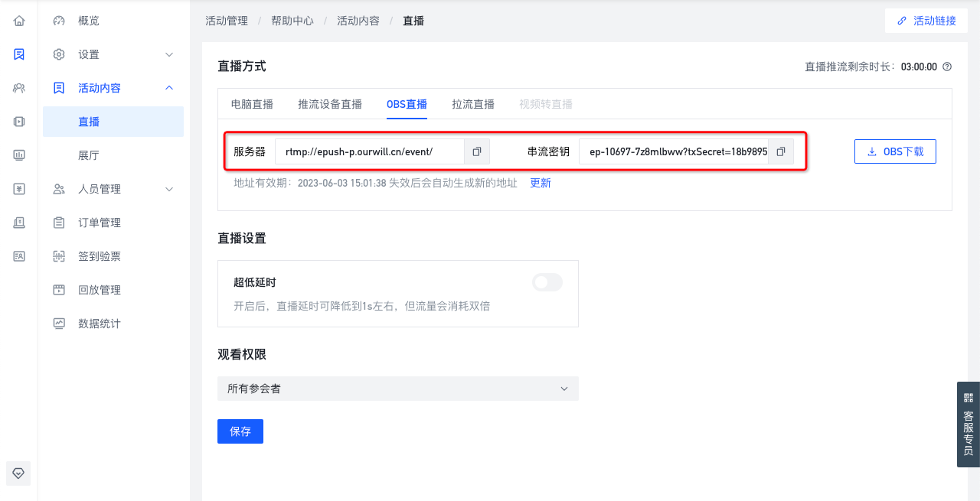This screenshot has width=980, height=501.
Task: Click the chart icon in left rail
Action: 19,155
